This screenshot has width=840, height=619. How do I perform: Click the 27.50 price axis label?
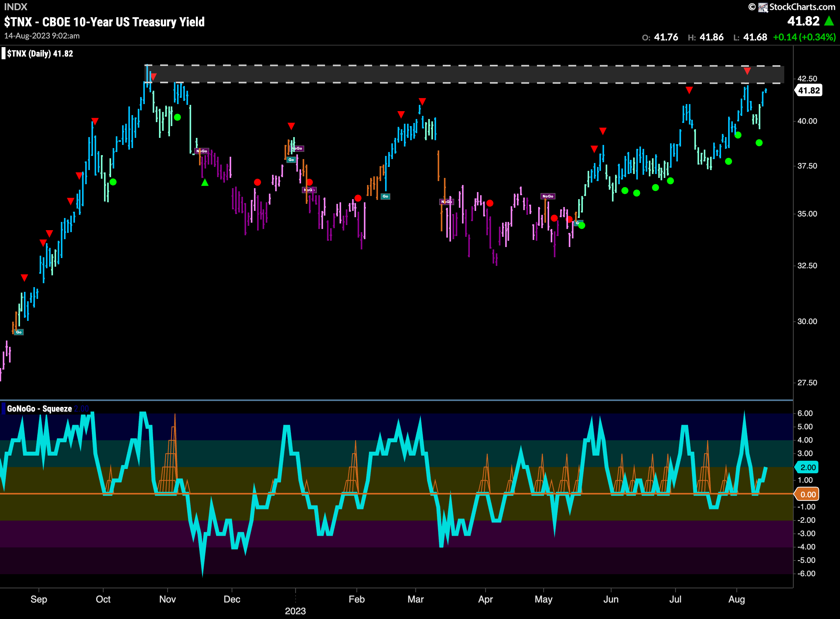(807, 383)
